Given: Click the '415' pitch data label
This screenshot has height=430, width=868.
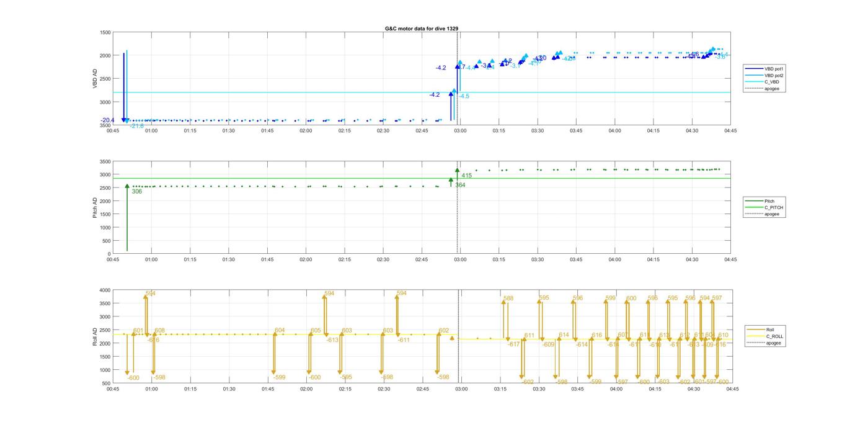Looking at the screenshot, I should tap(466, 176).
